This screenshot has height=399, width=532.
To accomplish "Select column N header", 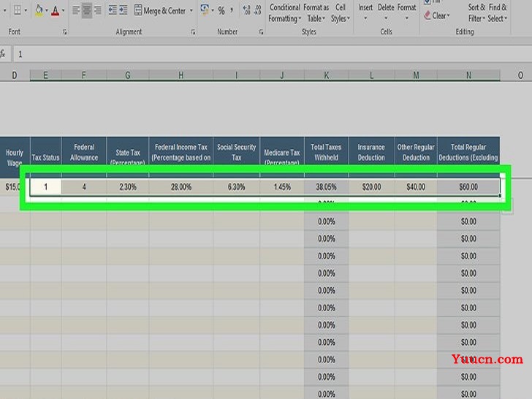I will (x=468, y=75).
